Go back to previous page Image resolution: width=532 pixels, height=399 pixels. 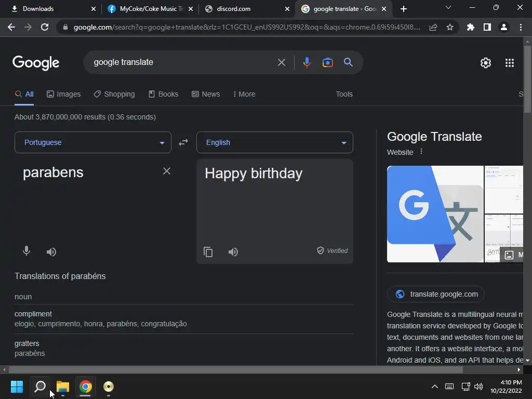pos(11,27)
